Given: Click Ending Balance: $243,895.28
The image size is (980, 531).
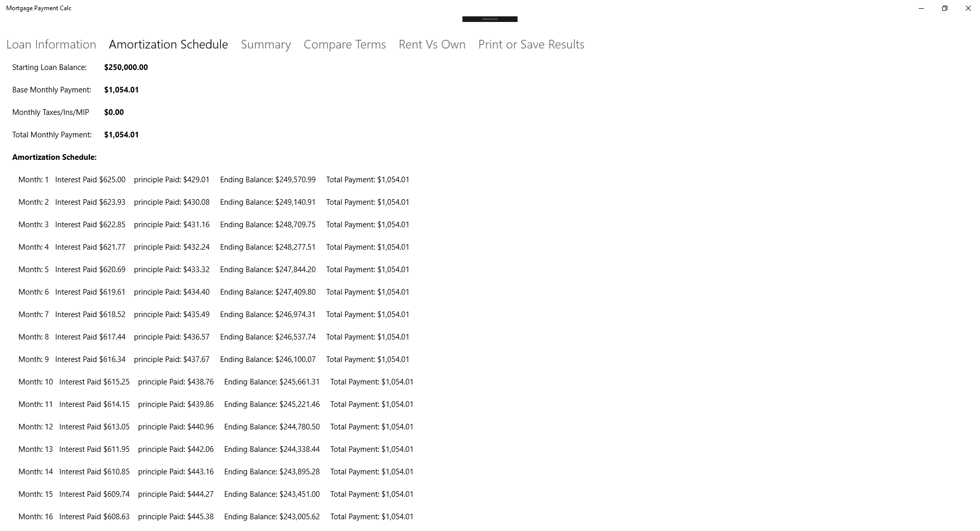Looking at the screenshot, I should (x=272, y=472).
